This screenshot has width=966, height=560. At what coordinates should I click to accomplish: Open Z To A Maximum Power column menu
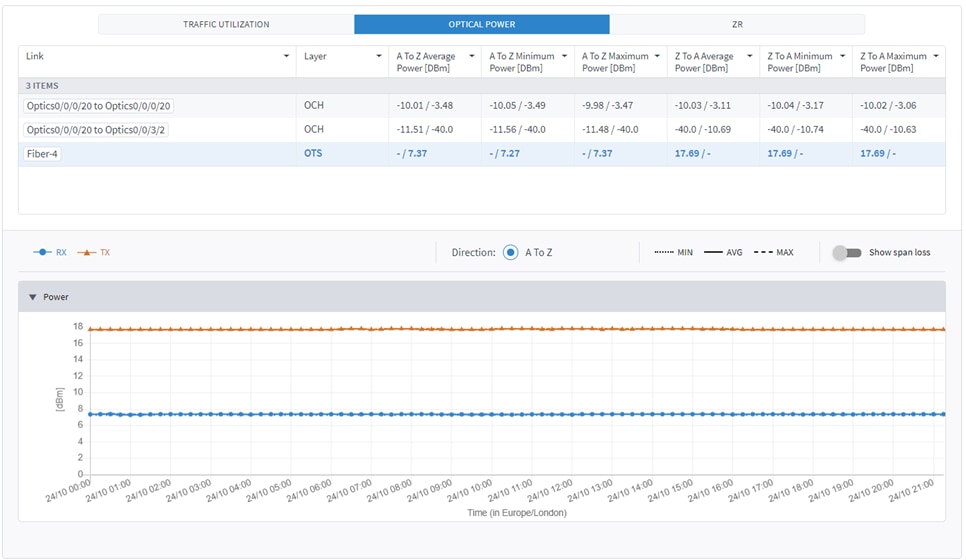pyautogui.click(x=936, y=57)
